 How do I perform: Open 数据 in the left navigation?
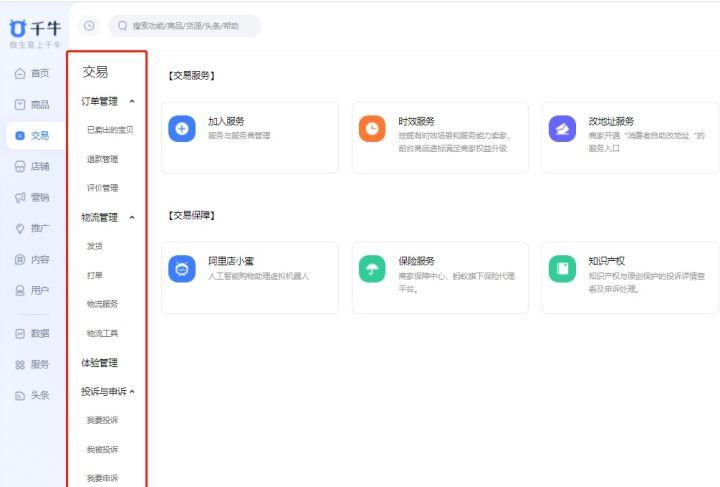coord(39,334)
